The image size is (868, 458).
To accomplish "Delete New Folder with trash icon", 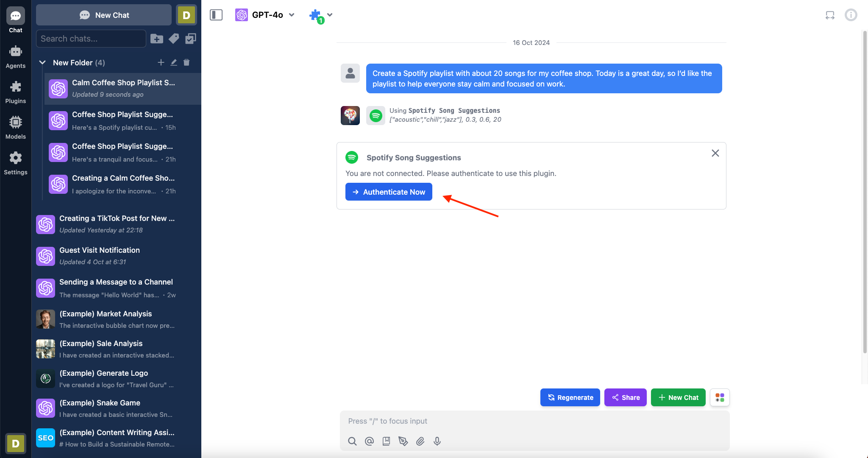I will click(186, 62).
